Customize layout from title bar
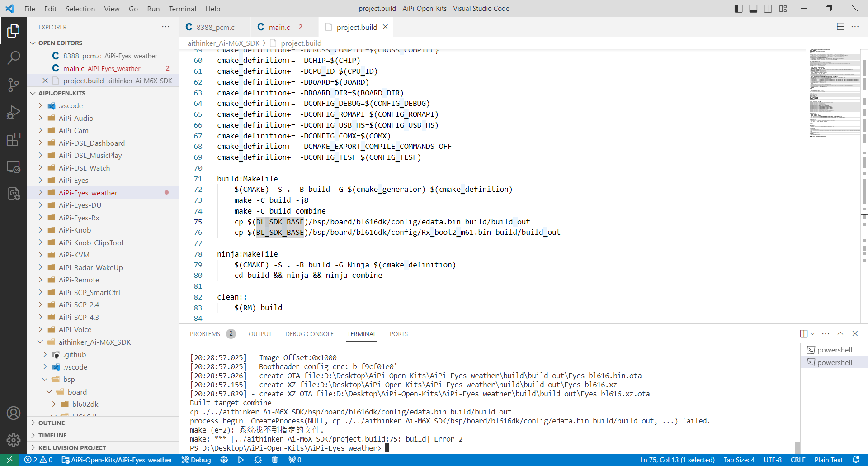Screen dimensions: 868x466 (x=783, y=9)
